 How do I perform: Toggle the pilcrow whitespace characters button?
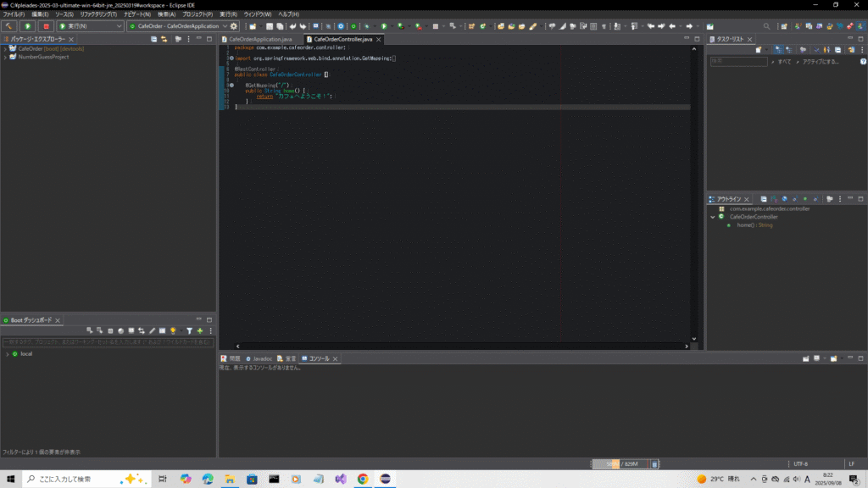[x=604, y=26]
